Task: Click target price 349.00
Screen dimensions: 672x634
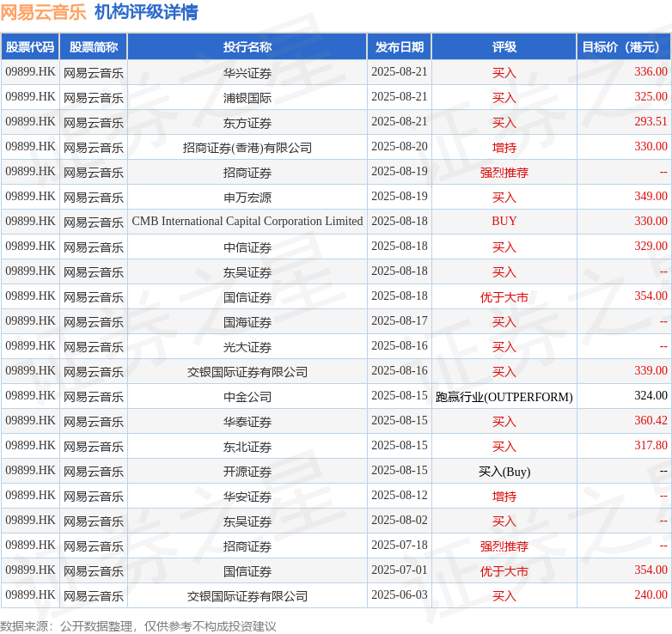Action: (651, 196)
